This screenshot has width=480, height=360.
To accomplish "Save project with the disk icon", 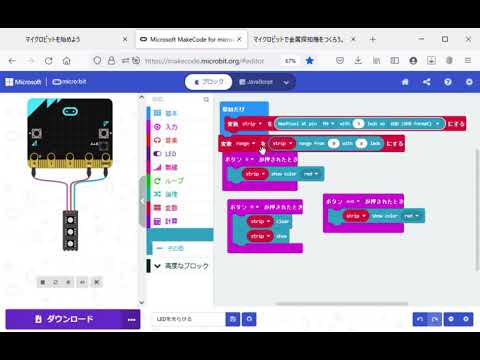I will (x=233, y=319).
